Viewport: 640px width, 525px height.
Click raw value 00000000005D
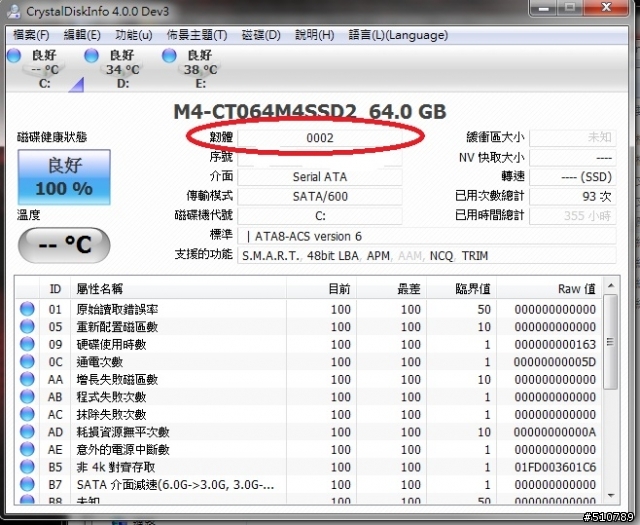(x=555, y=362)
